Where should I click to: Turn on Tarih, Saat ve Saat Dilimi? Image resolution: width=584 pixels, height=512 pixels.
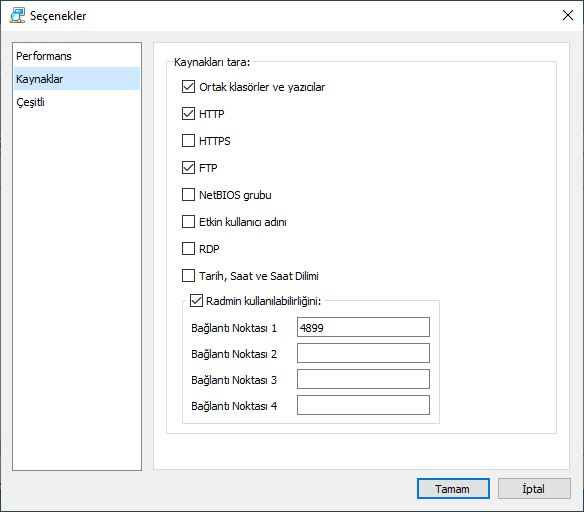[188, 276]
